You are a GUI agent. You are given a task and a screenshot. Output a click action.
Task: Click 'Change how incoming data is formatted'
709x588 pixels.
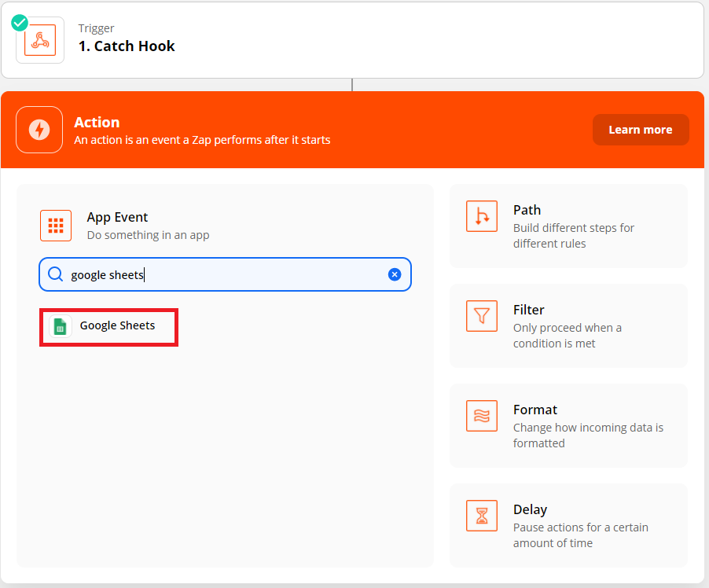(588, 435)
